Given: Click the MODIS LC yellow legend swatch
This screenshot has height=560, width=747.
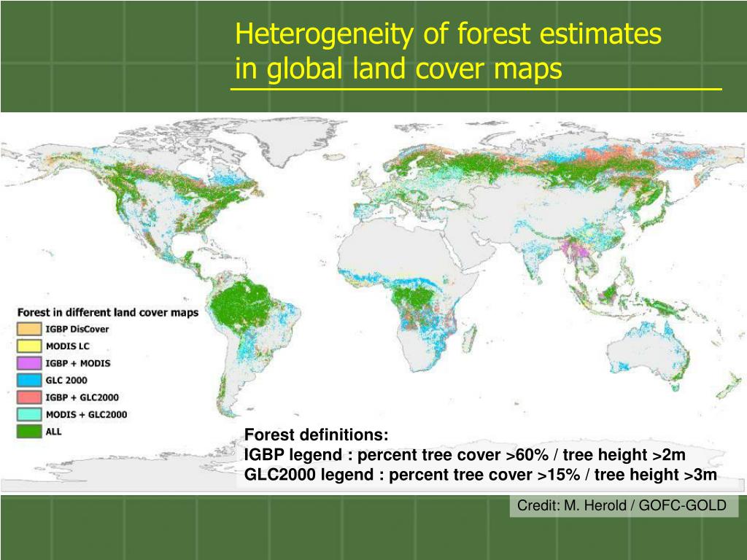Looking at the screenshot, I should click(29, 346).
